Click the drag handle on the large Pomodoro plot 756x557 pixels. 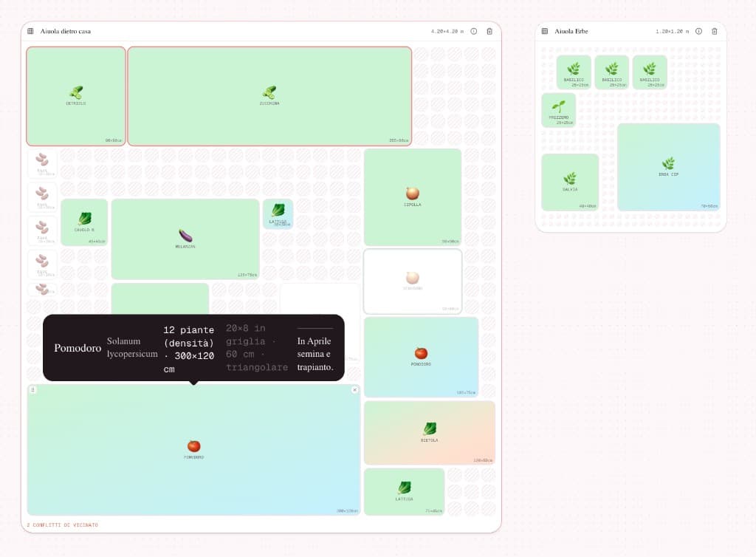[x=32, y=389]
